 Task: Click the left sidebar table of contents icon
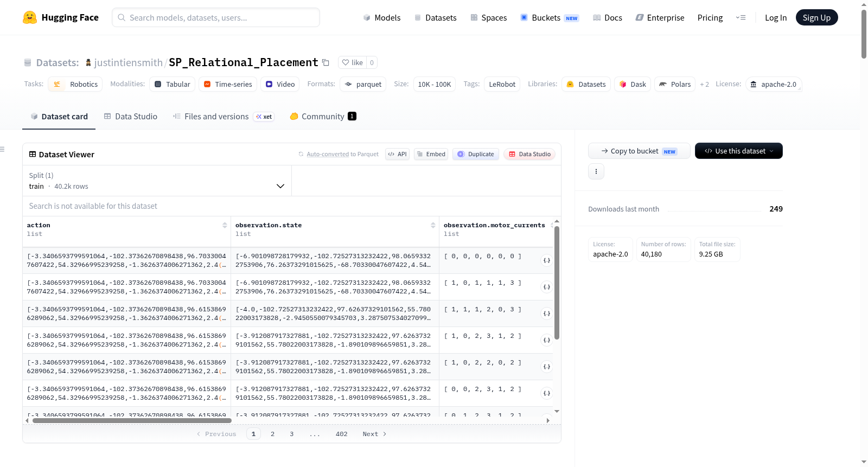tap(2, 149)
